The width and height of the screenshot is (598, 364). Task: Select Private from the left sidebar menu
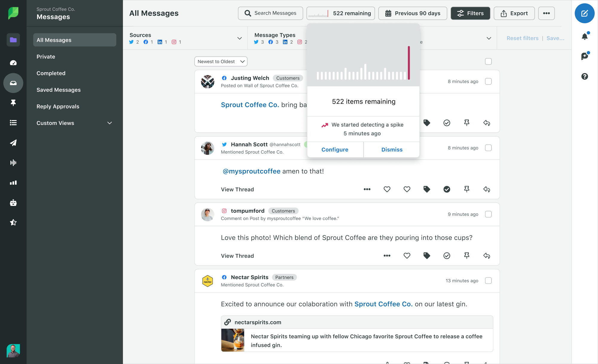pyautogui.click(x=46, y=56)
